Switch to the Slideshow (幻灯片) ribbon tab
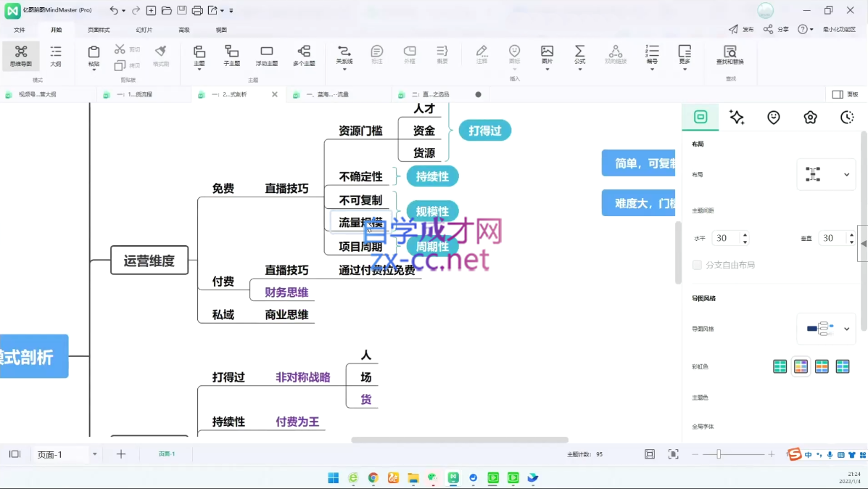This screenshot has width=868, height=489. pyautogui.click(x=144, y=30)
